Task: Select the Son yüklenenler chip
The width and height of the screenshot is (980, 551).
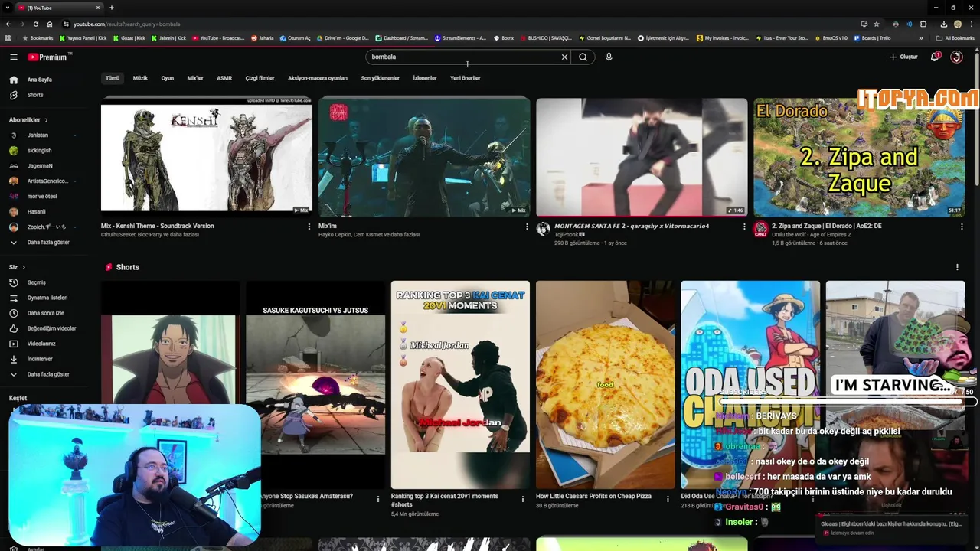Action: coord(381,78)
